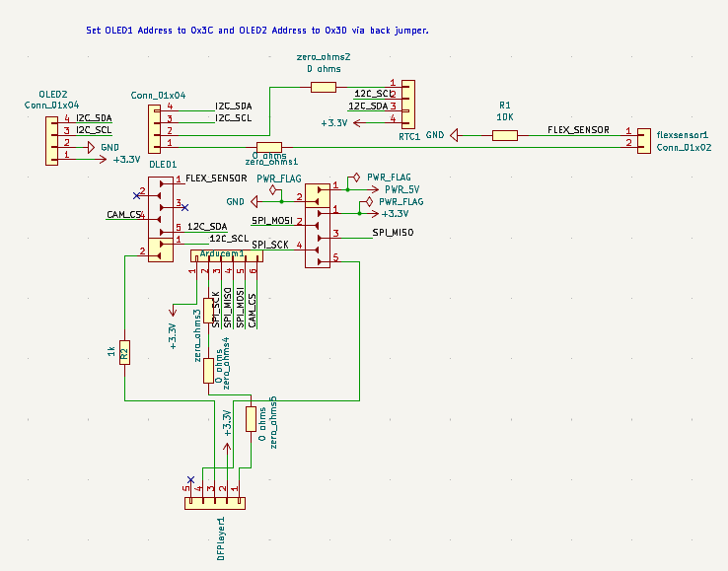
Task: Click the 1k value text beside R2
Action: [x=110, y=351]
